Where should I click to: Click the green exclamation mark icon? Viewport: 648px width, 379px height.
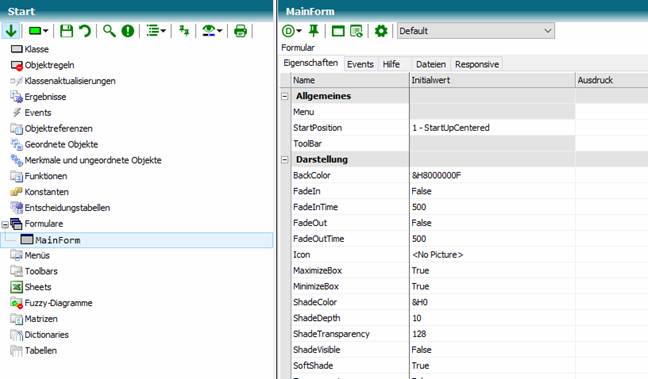pos(128,31)
